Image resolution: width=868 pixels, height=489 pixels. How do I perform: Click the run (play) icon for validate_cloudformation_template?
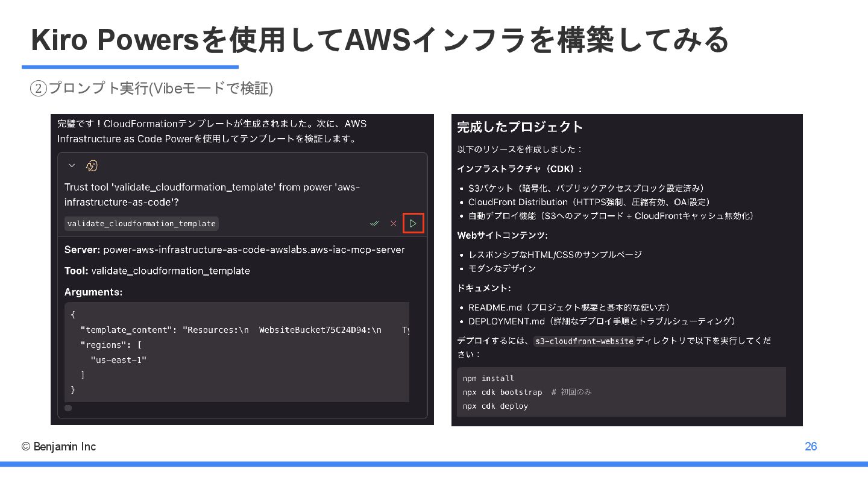pyautogui.click(x=413, y=223)
